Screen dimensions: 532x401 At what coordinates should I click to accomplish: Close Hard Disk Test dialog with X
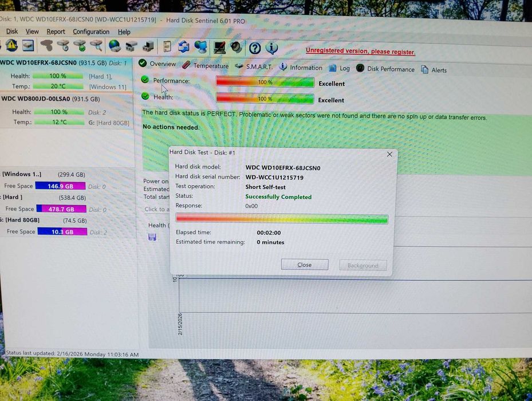point(389,154)
